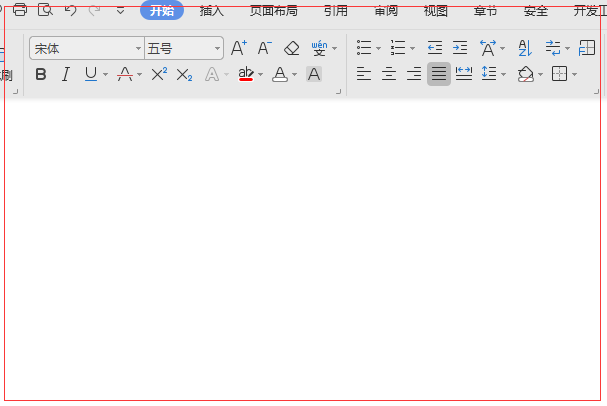This screenshot has height=406, width=607.
Task: Open highlight color dropdown arrow
Action: [261, 74]
